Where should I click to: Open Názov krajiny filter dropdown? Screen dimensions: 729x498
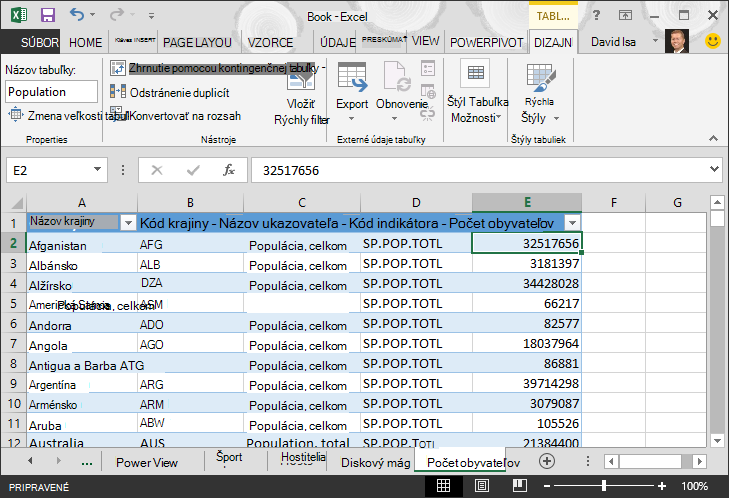point(128,223)
